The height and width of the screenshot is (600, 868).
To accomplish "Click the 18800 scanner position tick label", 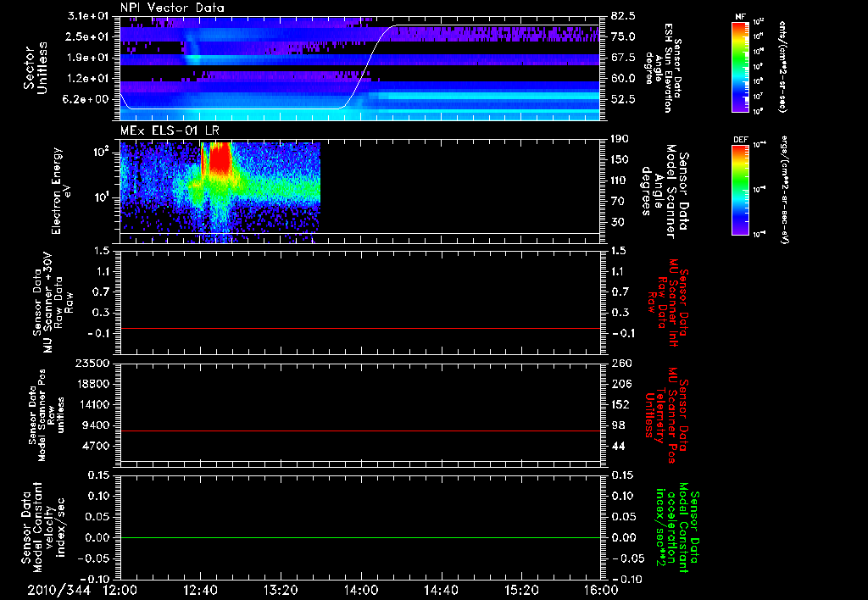I will [93, 384].
